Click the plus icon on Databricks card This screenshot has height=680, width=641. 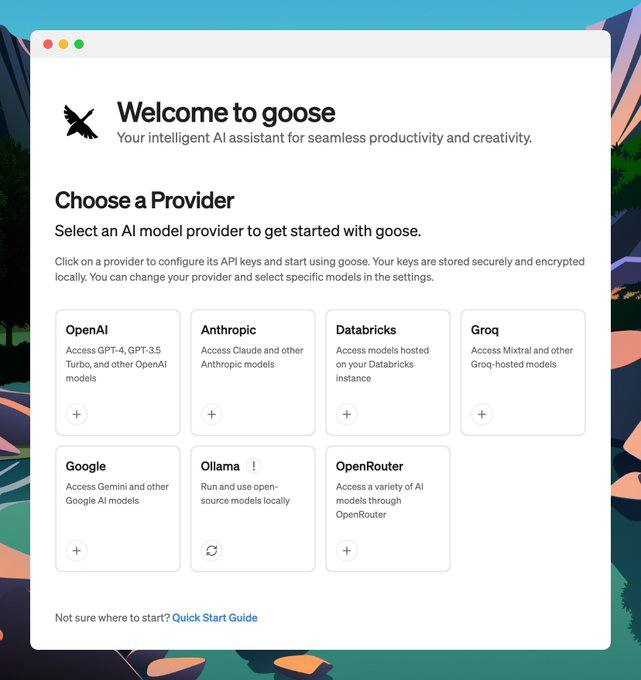click(347, 414)
